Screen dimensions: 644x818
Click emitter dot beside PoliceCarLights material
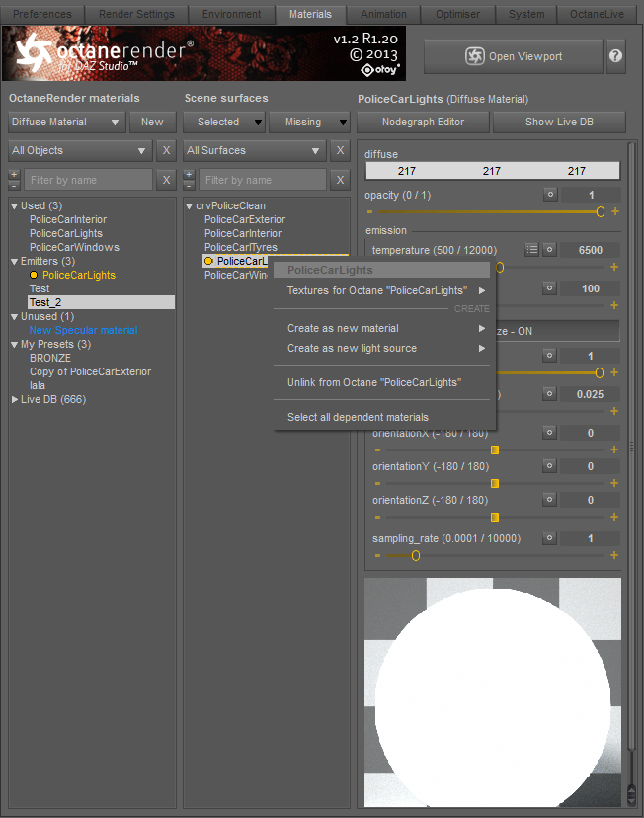point(34,275)
